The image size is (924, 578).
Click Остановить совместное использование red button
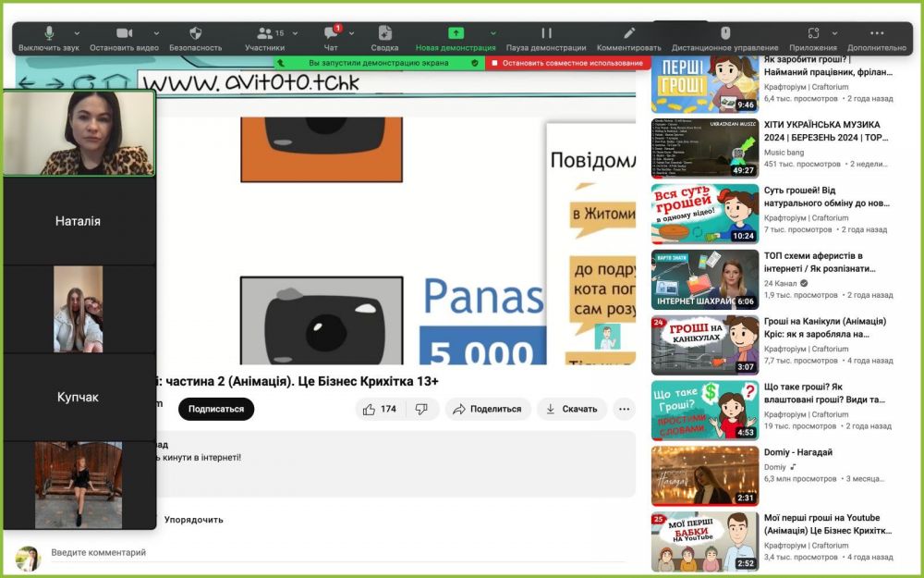(x=568, y=63)
